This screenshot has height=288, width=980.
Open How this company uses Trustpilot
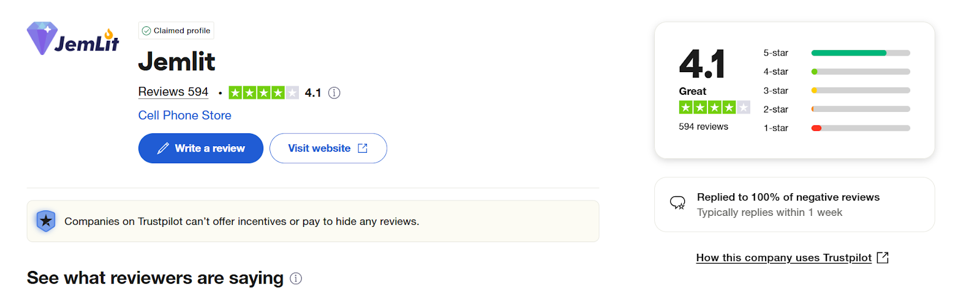point(784,258)
